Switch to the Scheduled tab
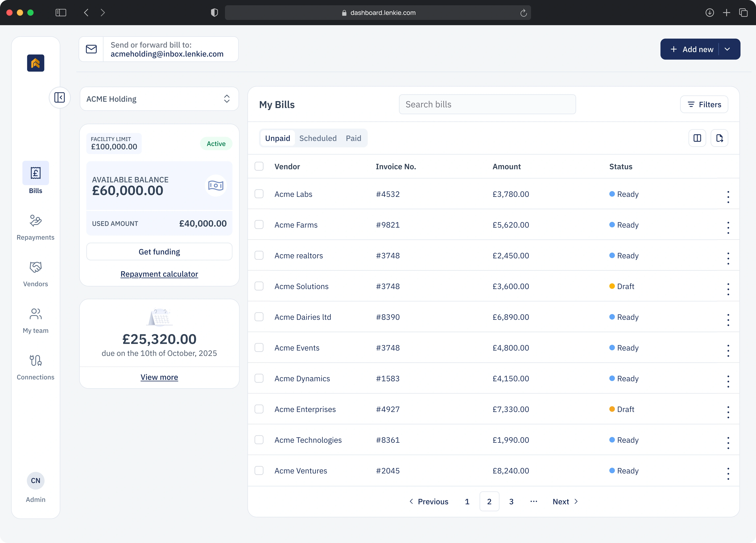Screen dimensions: 756x543 coord(318,138)
